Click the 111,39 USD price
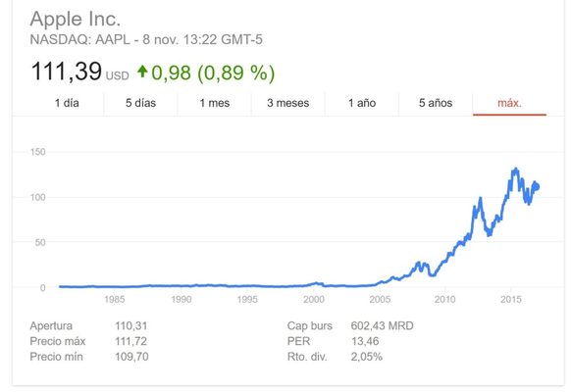 [x=80, y=72]
